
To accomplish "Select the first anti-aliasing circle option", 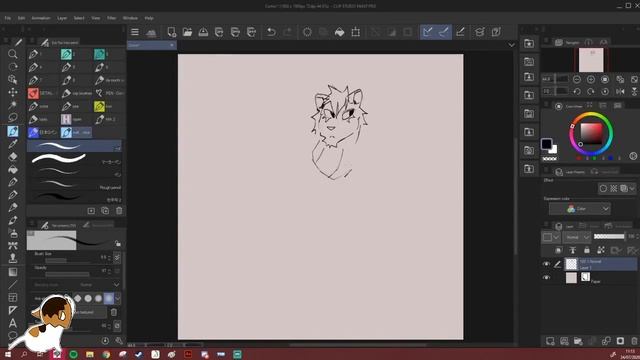I will (78, 298).
